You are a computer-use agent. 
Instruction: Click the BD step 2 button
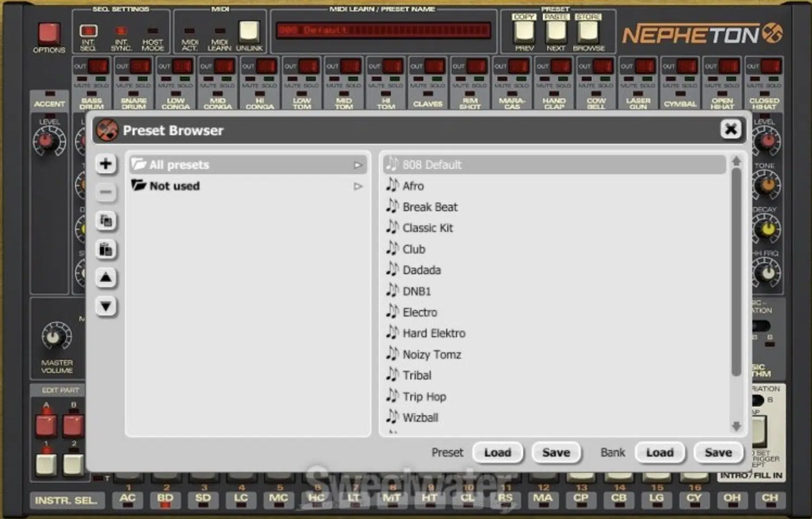pos(166,498)
